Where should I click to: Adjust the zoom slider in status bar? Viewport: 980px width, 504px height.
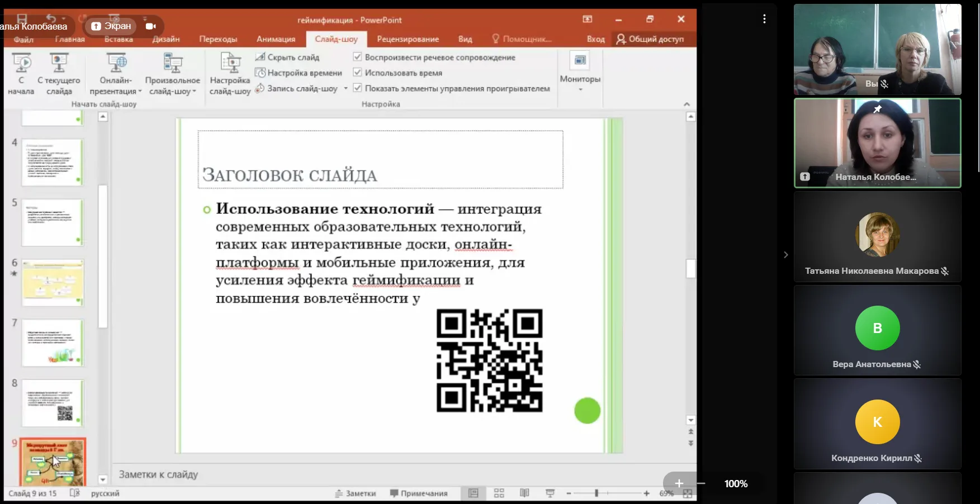[596, 493]
